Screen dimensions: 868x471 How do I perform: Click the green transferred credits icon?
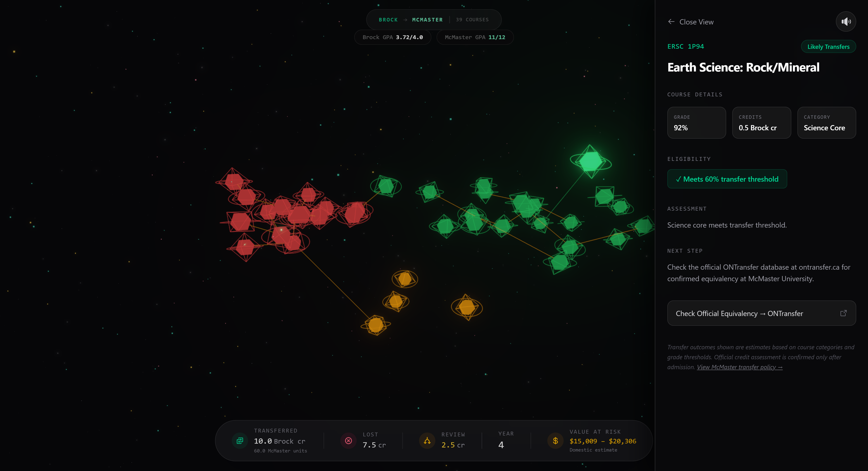coord(240,441)
